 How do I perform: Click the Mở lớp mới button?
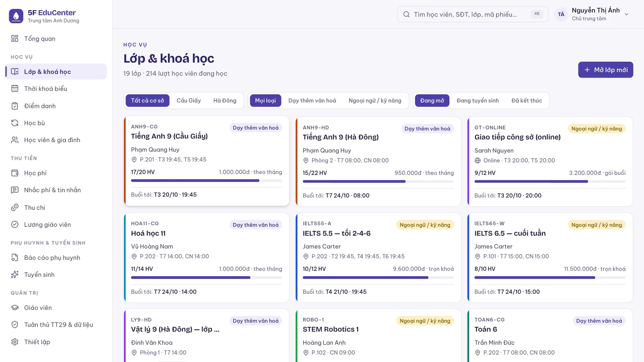(605, 70)
